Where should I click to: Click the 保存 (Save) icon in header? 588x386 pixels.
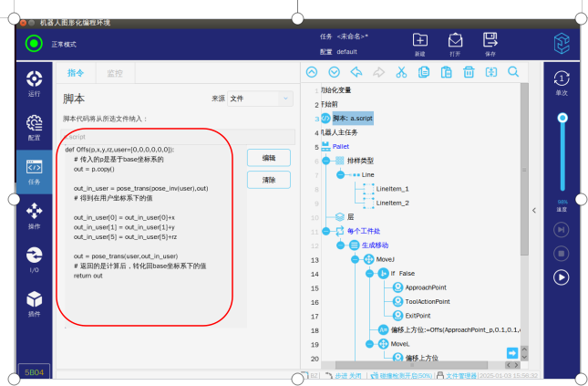click(x=490, y=43)
